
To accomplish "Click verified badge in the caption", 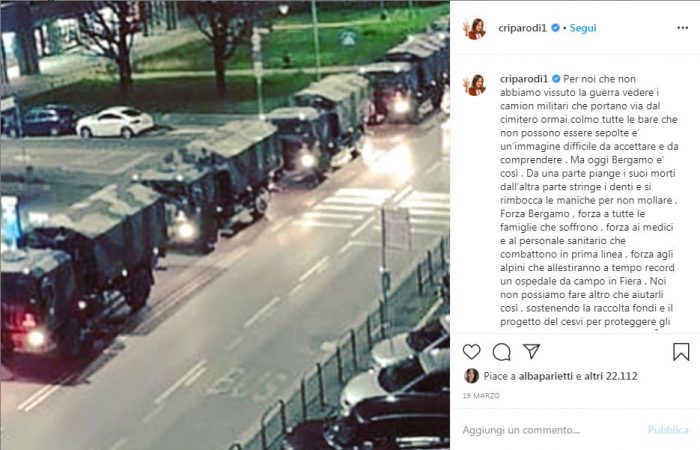I will point(556,79).
